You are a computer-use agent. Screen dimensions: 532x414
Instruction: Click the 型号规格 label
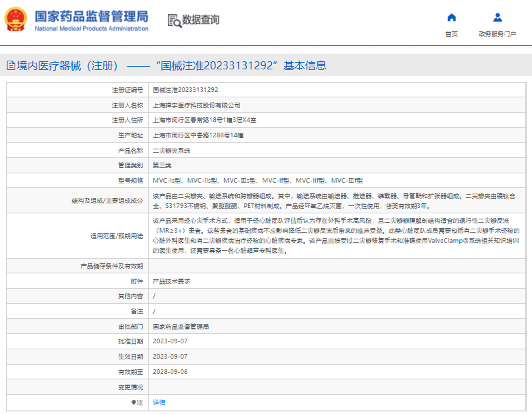[x=130, y=181]
